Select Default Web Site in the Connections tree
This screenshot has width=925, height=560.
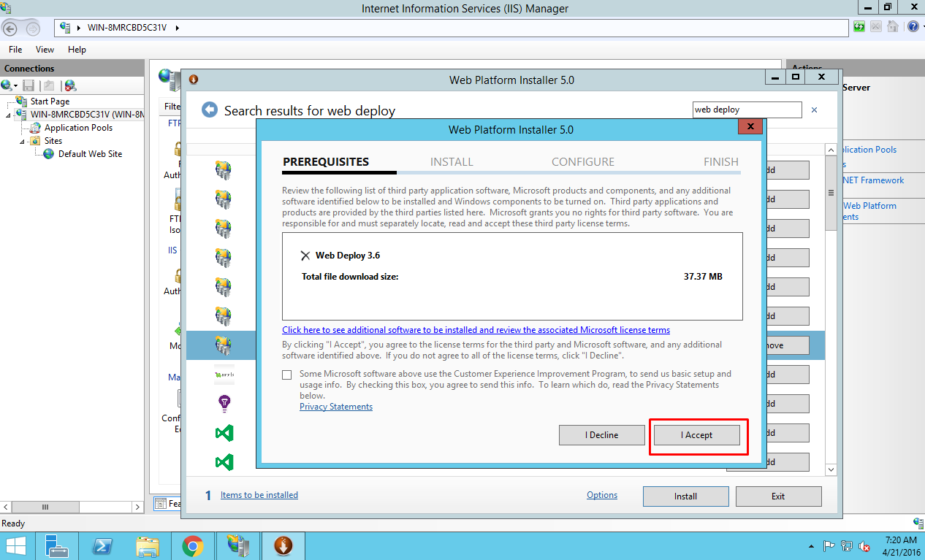pos(90,154)
